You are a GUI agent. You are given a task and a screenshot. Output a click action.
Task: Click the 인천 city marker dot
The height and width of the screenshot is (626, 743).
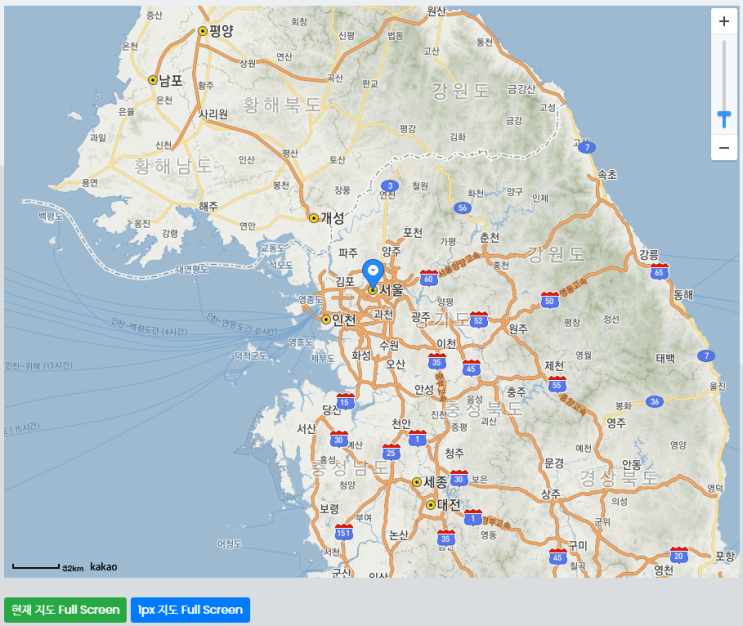pos(326,320)
